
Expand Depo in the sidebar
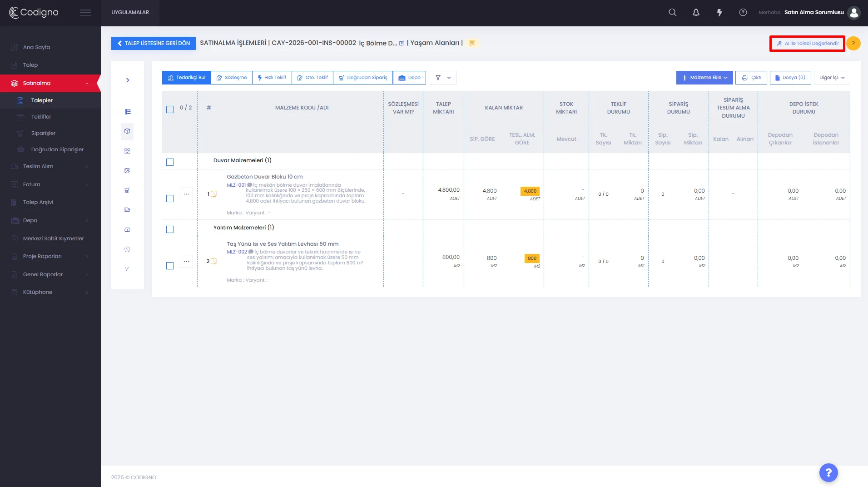point(50,220)
